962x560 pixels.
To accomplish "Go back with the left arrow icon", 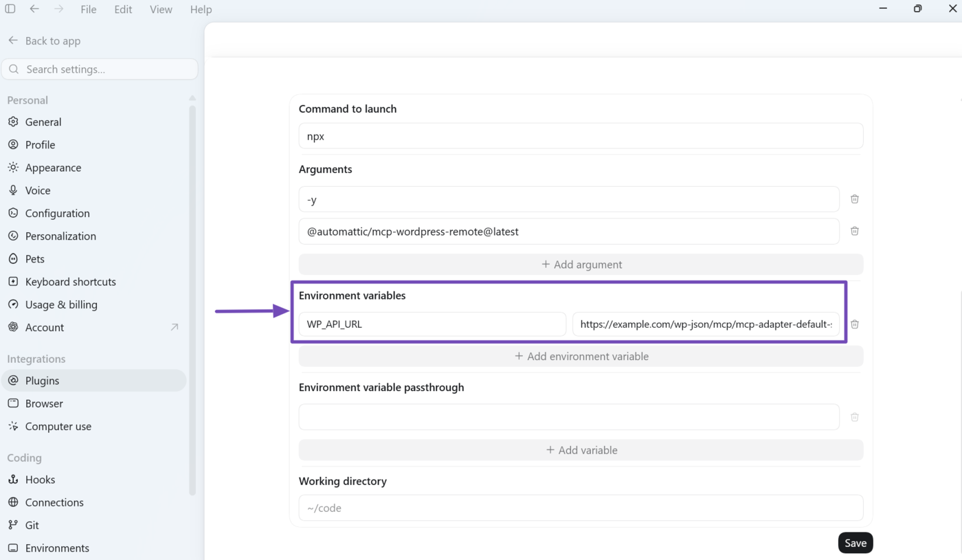I will tap(34, 9).
